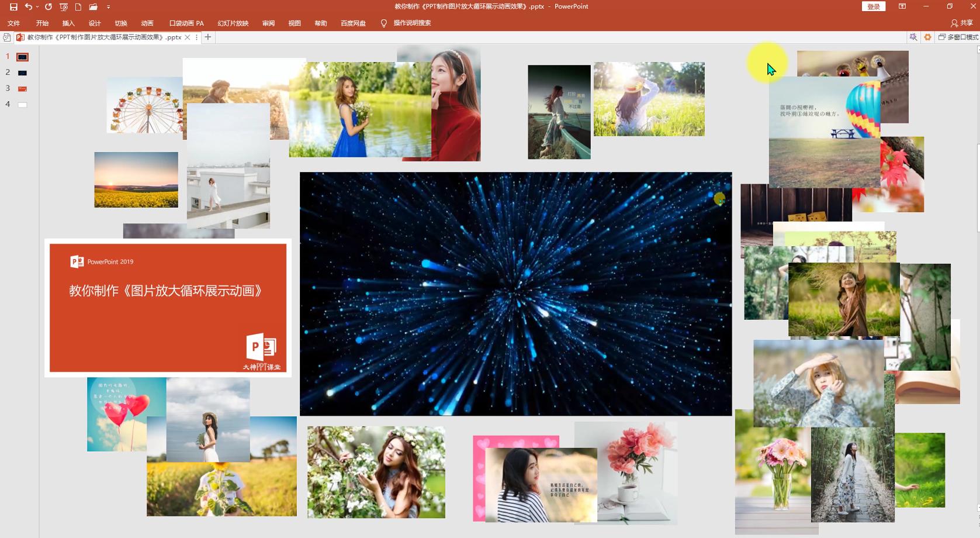Select the red maple leaves picture
The height and width of the screenshot is (538, 980).
[x=902, y=174]
